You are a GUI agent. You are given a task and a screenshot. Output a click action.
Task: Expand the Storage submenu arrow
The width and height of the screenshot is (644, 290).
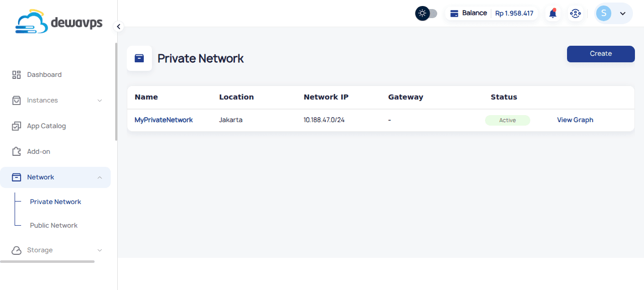(x=100, y=250)
